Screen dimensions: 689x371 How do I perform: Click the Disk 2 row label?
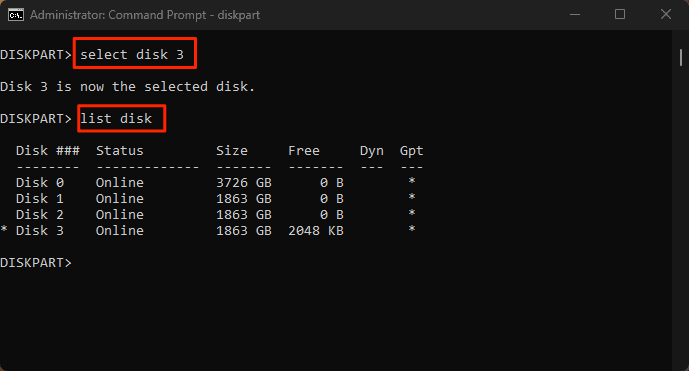(x=40, y=215)
